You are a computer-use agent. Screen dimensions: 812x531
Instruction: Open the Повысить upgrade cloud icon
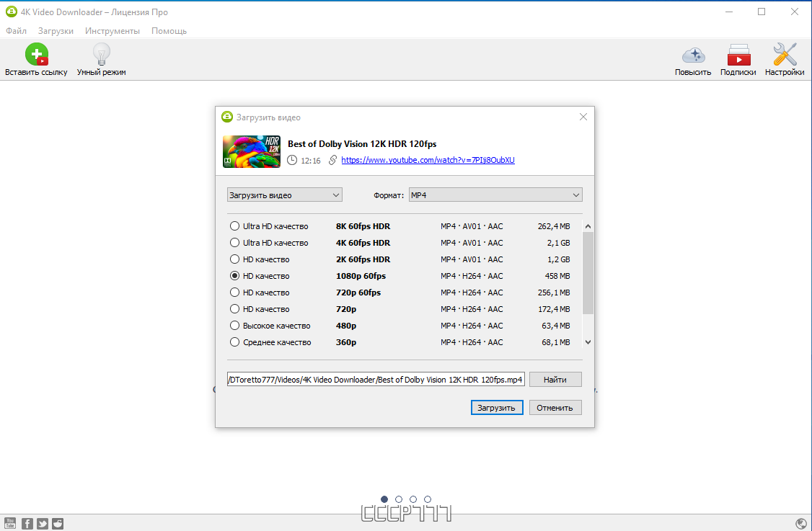(693, 55)
